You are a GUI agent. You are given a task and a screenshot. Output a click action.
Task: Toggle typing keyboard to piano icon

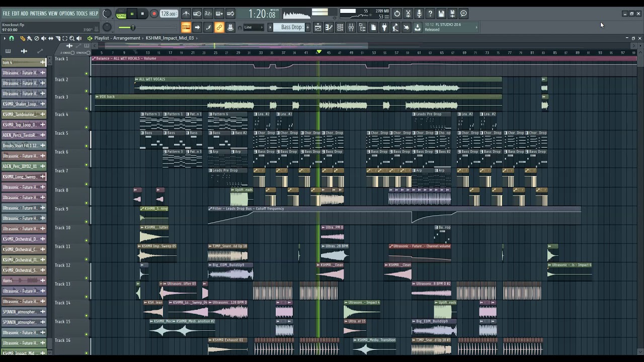(x=186, y=27)
